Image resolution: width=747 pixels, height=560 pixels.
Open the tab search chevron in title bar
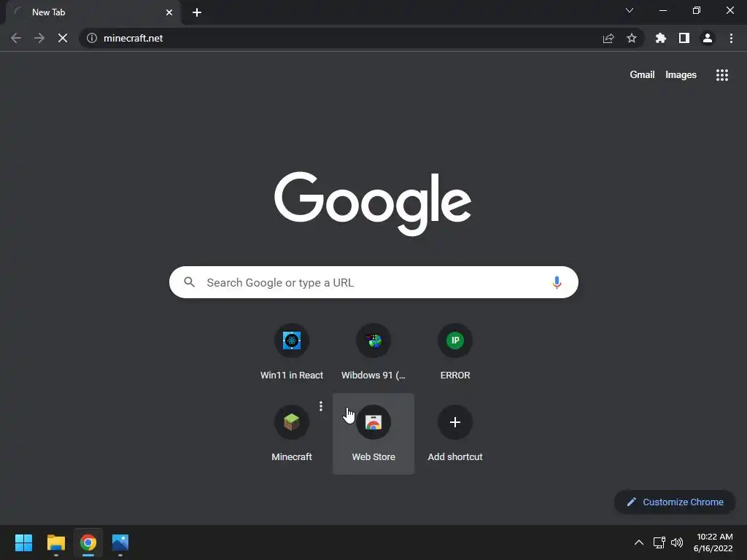tap(630, 10)
